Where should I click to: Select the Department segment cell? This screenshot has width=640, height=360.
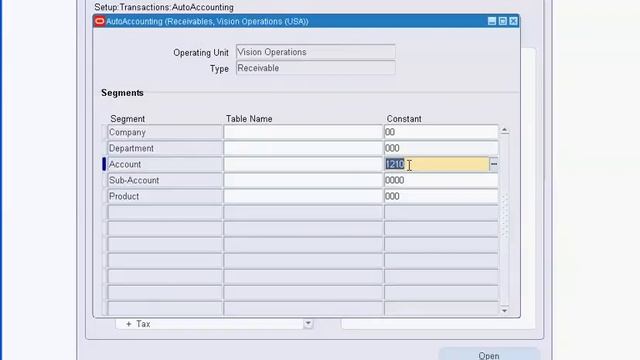(165, 148)
